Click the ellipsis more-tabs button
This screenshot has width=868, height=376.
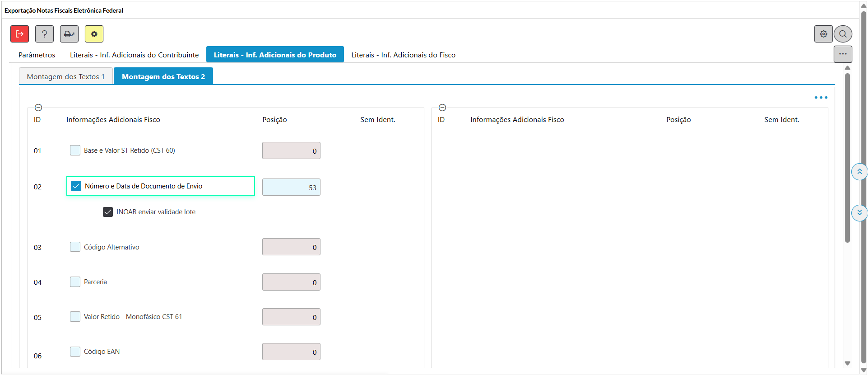(843, 54)
